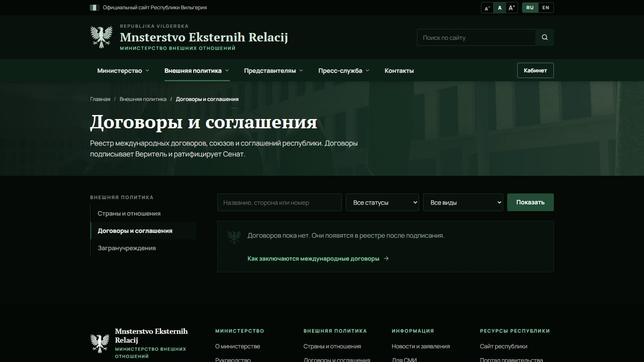Viewport: 644px width, 362px height.
Task: Open the Пресс-служба dropdown menu
Action: (344, 71)
